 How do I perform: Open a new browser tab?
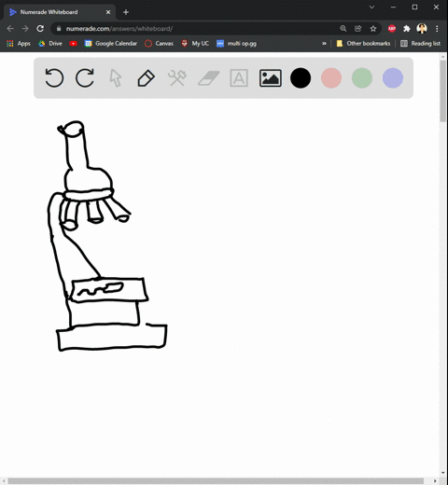126,12
